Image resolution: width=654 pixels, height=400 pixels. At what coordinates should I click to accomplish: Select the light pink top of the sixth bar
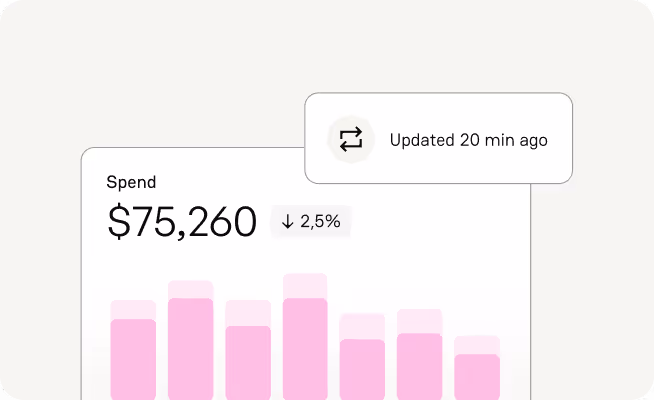tap(420, 321)
